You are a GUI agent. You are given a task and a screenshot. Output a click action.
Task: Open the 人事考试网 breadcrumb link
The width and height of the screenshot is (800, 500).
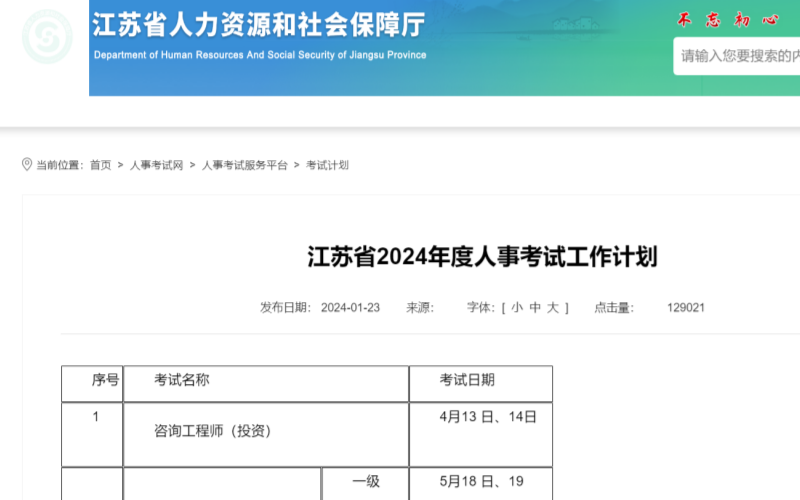coord(156,165)
